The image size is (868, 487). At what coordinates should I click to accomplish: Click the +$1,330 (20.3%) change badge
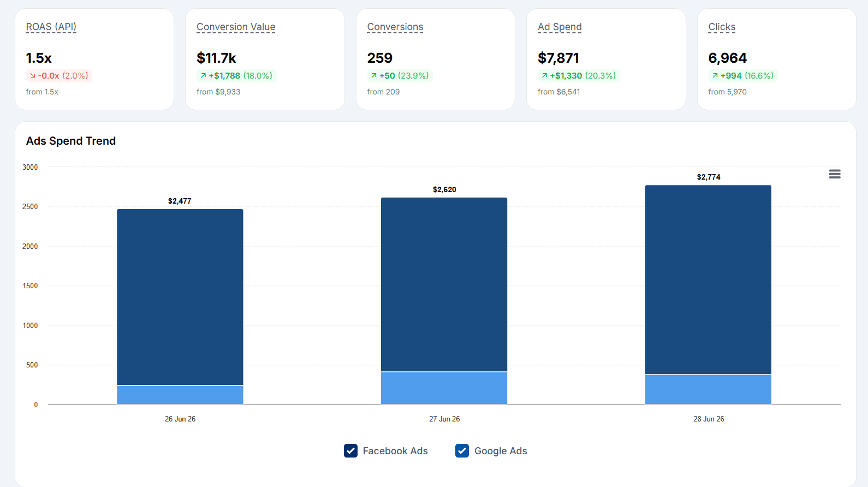(579, 75)
